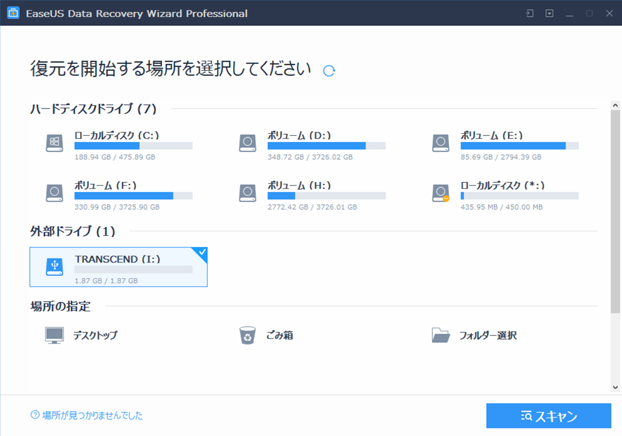Open the title bar dropdown menu icon
Screen dimensions: 622x436
[549, 13]
